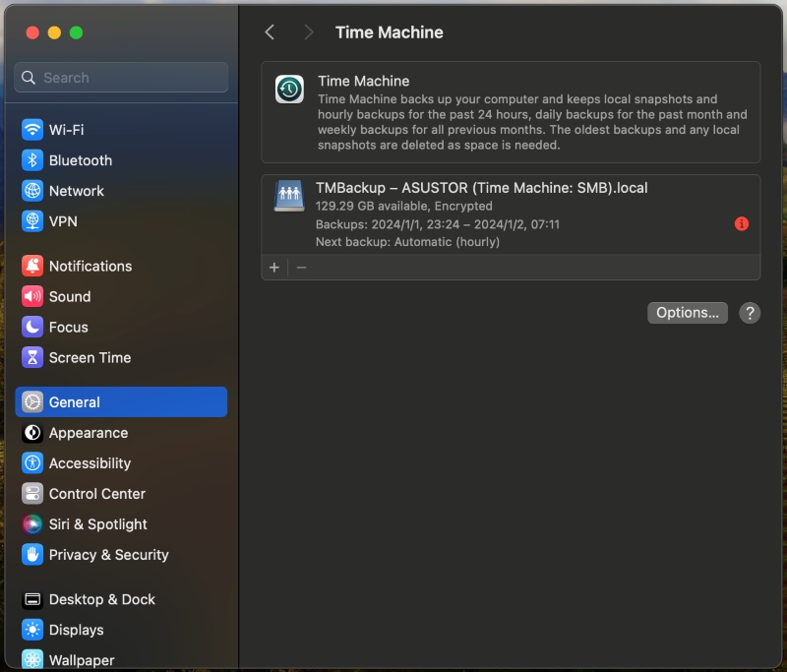Click the magnifying glass search icon
Viewport: 787px width, 672px height.
click(29, 78)
